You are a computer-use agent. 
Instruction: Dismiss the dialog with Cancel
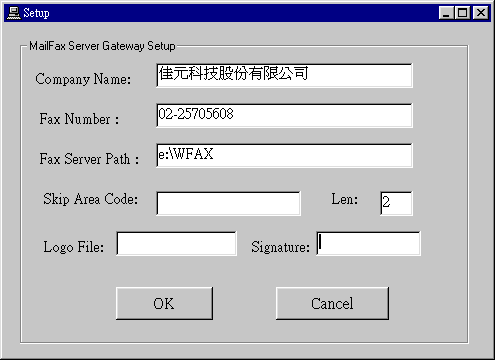(332, 303)
